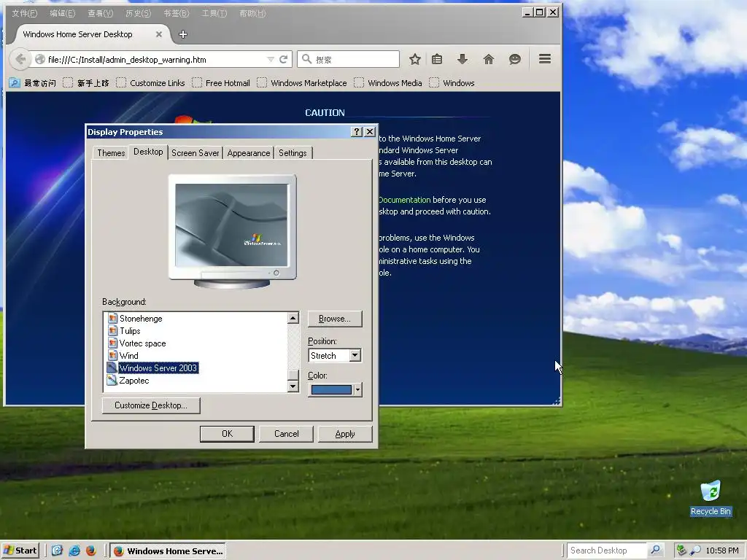Open the 书签 (B) menu

pos(177,13)
